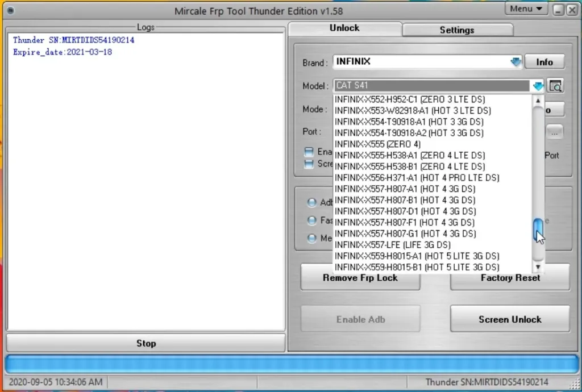Screen dimensions: 582x392
Task: Click Thunder SN text in status bar
Action: [x=487, y=382]
